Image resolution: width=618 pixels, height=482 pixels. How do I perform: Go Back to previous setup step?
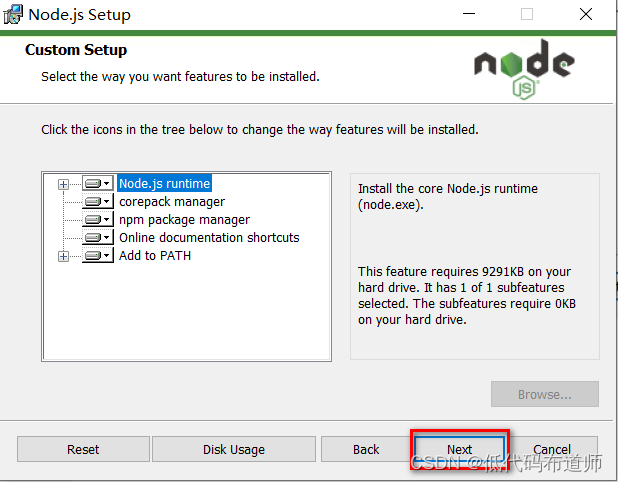[x=366, y=449]
